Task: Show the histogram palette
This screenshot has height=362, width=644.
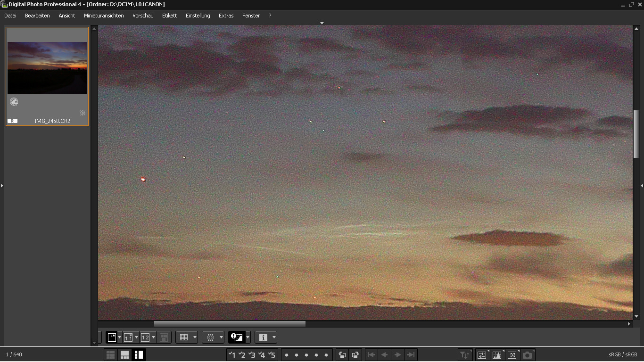Action: point(497,355)
